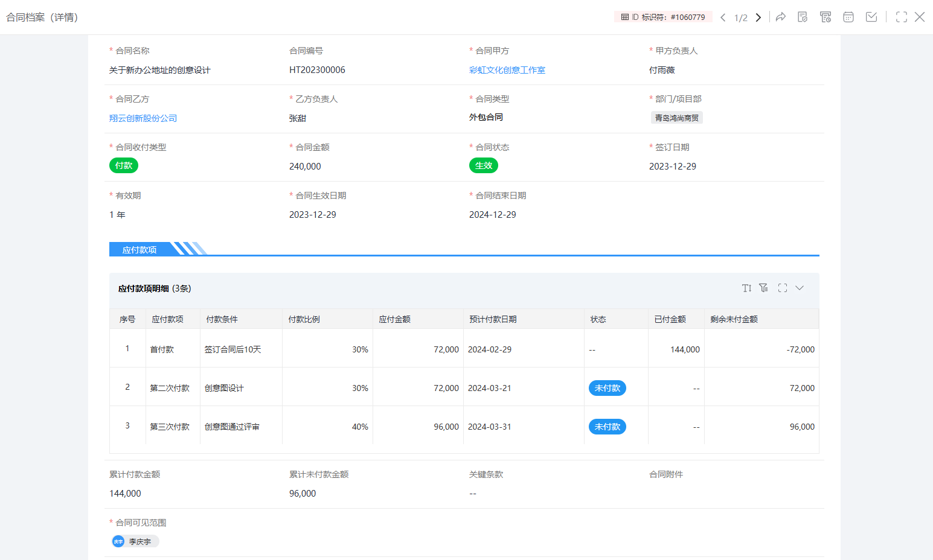The image size is (933, 560).
Task: Click the calendar icon in top toolbar
Action: (x=848, y=17)
